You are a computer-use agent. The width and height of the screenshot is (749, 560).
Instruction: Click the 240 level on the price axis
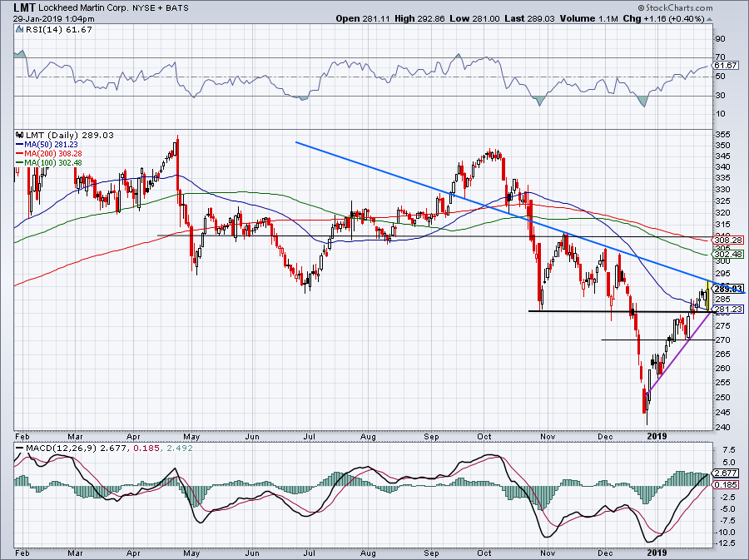click(x=722, y=427)
